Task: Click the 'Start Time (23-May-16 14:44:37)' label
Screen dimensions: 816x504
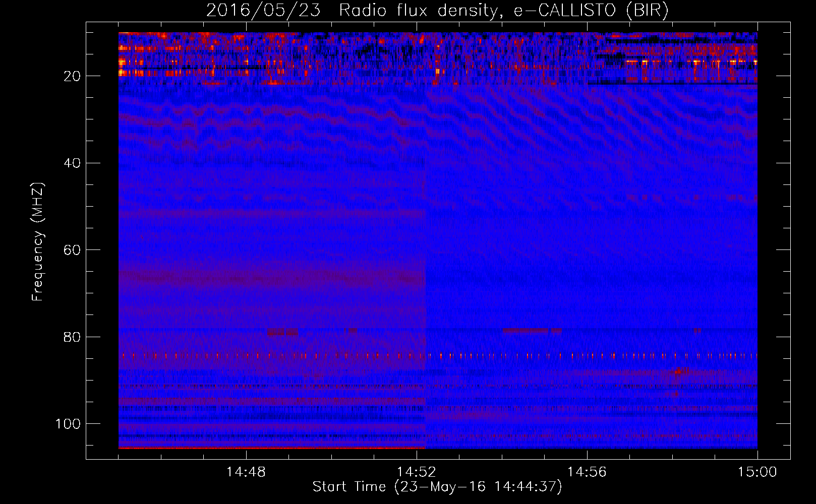Action: tap(437, 487)
